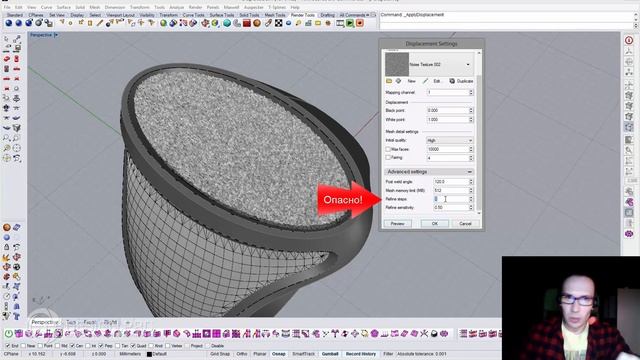Click the green render preview window icon
Screen dimensions: 640x360
[350, 23]
